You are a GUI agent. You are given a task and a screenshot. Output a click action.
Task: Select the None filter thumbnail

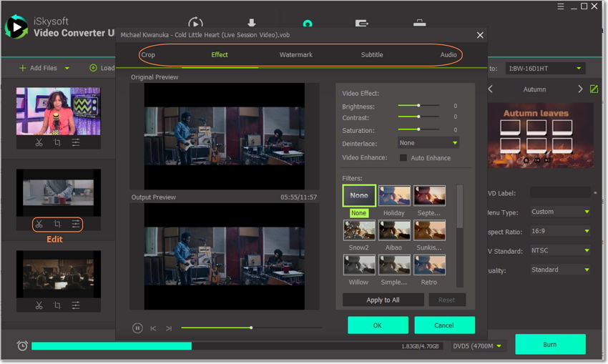pyautogui.click(x=359, y=196)
